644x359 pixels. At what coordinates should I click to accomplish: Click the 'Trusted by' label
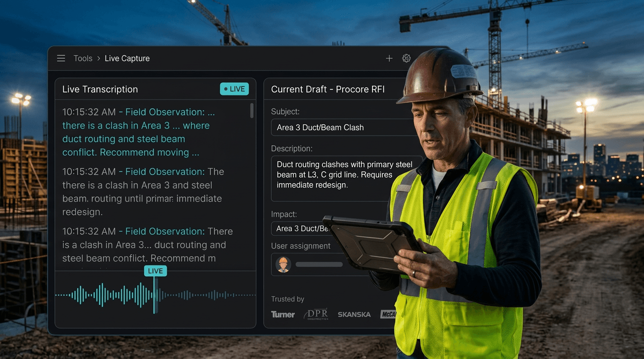288,299
